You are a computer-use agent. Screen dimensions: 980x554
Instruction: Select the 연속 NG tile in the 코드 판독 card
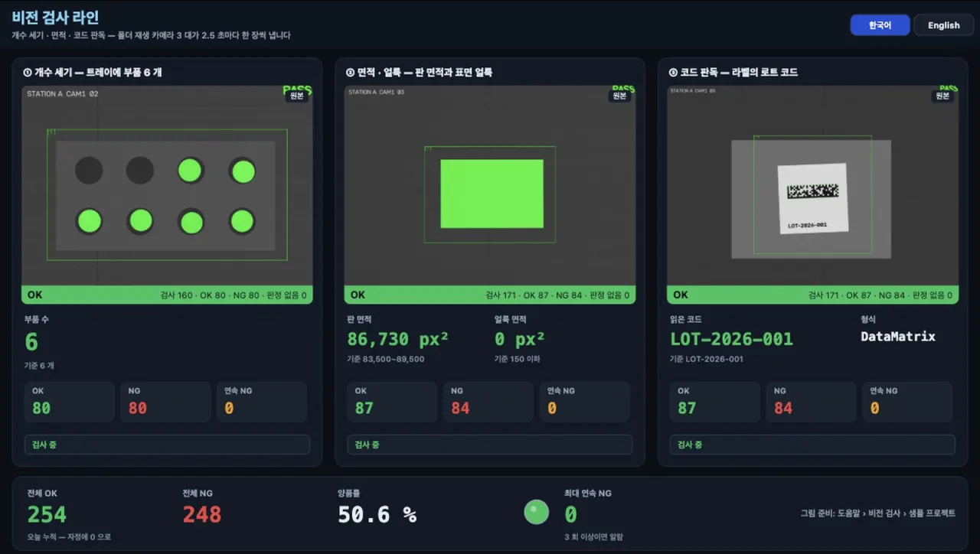point(907,402)
